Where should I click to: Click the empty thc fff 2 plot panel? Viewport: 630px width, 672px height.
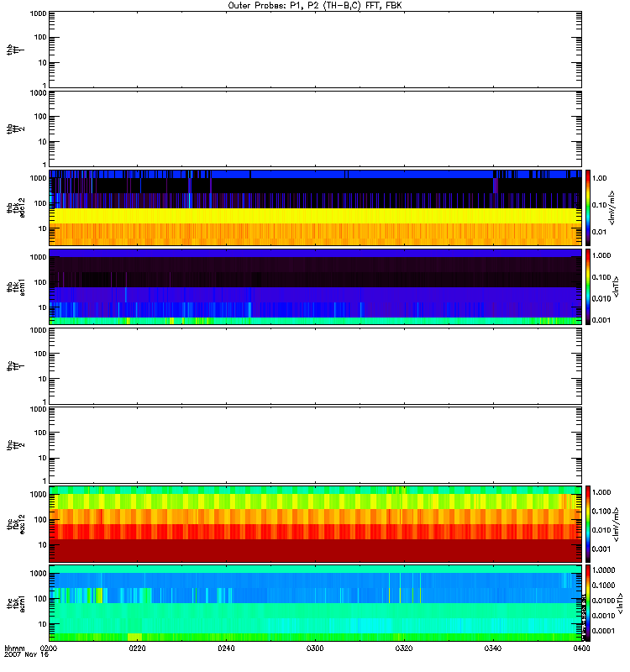coord(316,445)
